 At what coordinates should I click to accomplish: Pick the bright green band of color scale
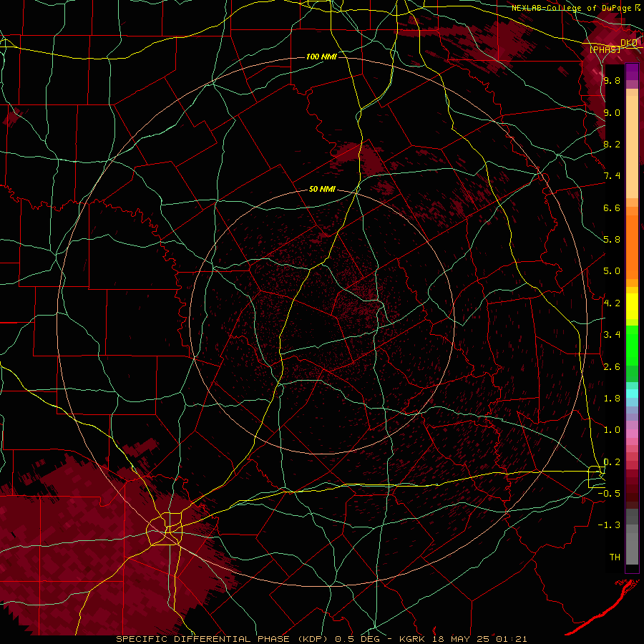tap(632, 345)
